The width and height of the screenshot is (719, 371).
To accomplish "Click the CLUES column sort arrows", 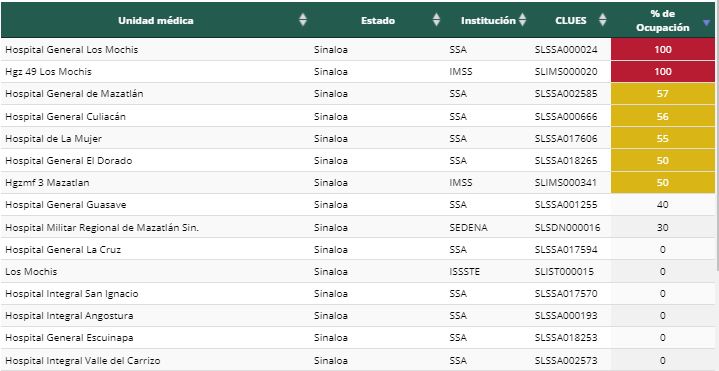I will point(603,20).
